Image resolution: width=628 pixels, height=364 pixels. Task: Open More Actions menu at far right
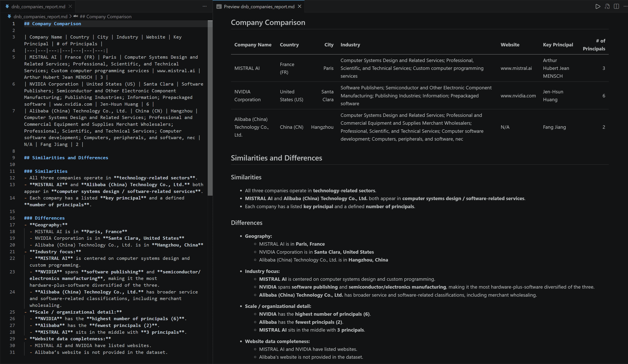[x=625, y=7]
